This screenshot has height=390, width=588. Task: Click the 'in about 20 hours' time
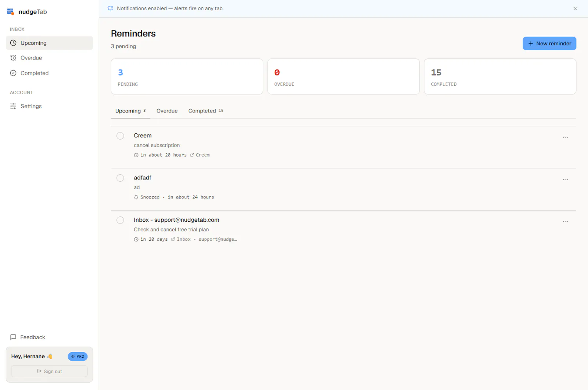pos(164,155)
